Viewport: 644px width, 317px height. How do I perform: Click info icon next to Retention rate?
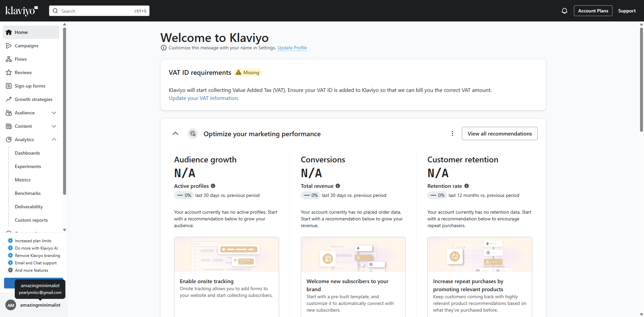(467, 186)
